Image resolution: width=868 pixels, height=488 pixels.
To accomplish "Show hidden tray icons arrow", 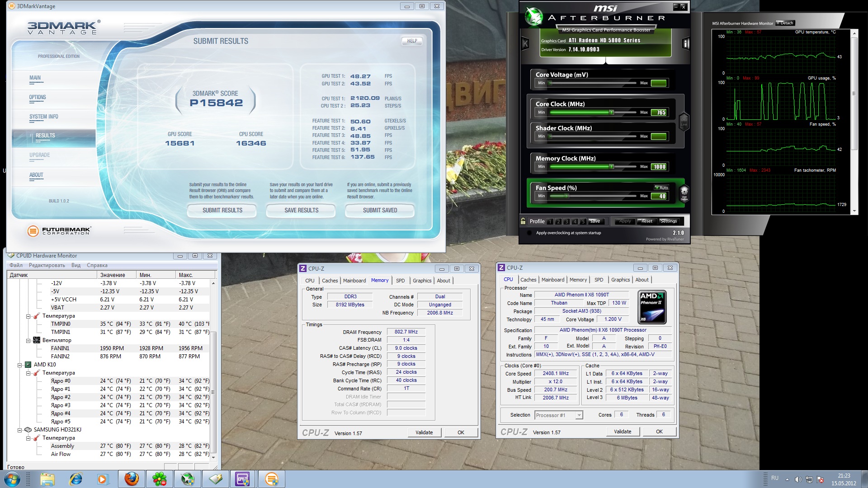I will pos(787,479).
